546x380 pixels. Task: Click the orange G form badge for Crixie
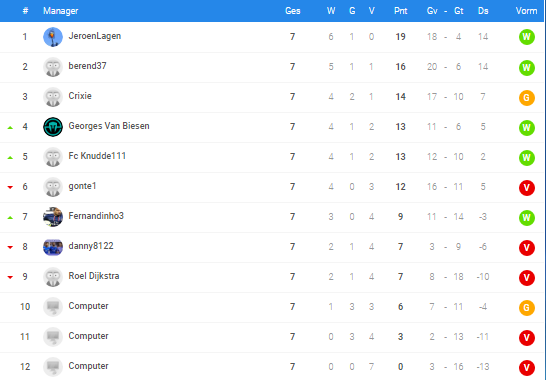526,98
